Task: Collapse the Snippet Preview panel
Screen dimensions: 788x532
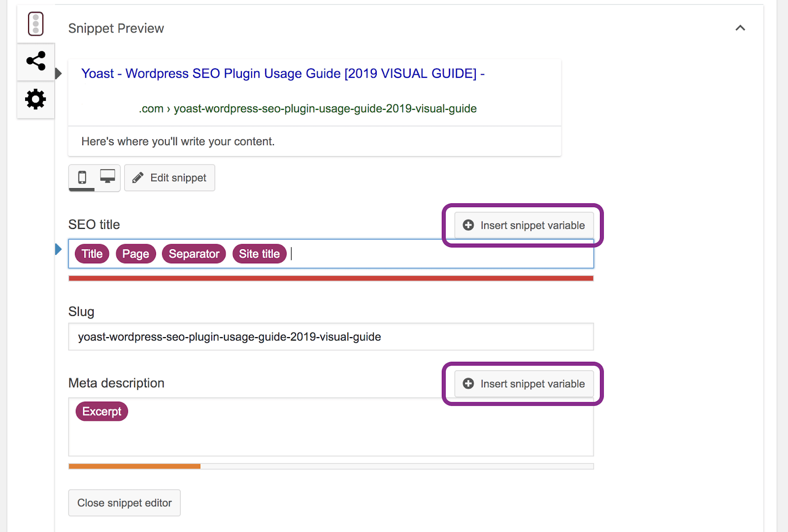Action: pyautogui.click(x=740, y=28)
